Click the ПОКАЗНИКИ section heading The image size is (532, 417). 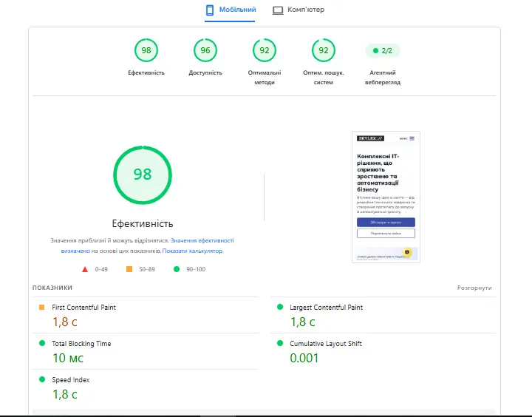(x=52, y=288)
